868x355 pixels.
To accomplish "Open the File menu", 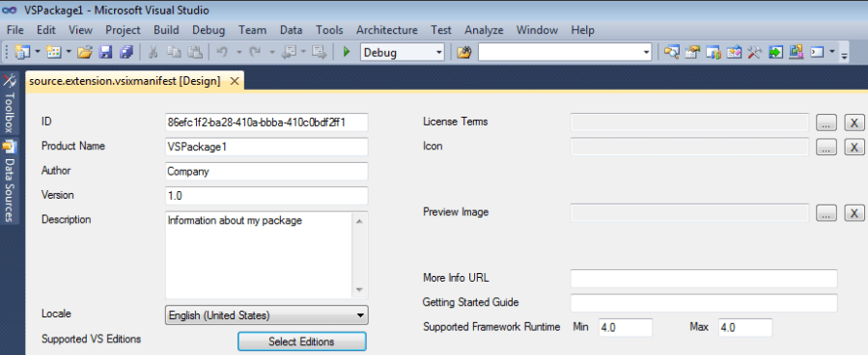I will click(x=14, y=30).
